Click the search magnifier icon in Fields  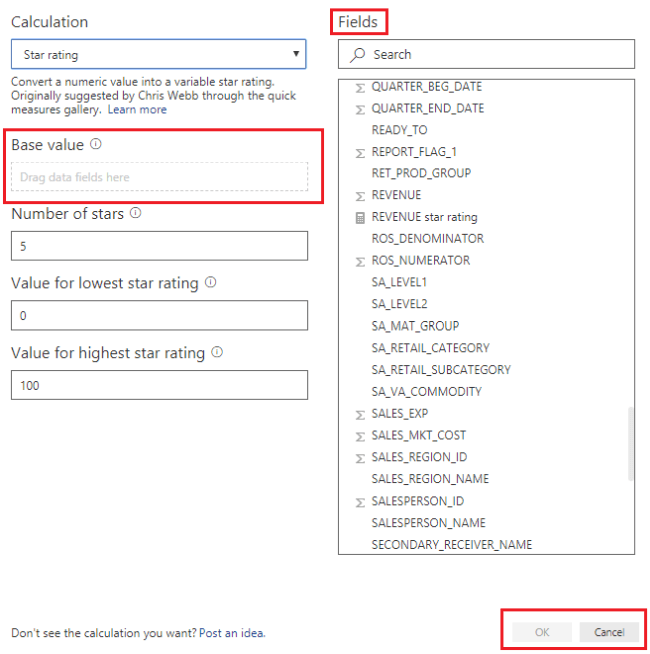pyautogui.click(x=358, y=55)
